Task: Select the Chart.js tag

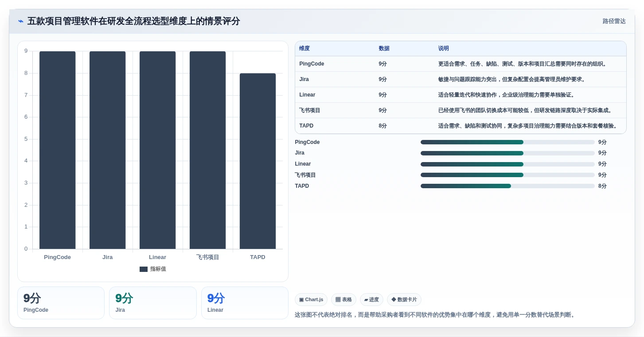Action: [x=311, y=300]
